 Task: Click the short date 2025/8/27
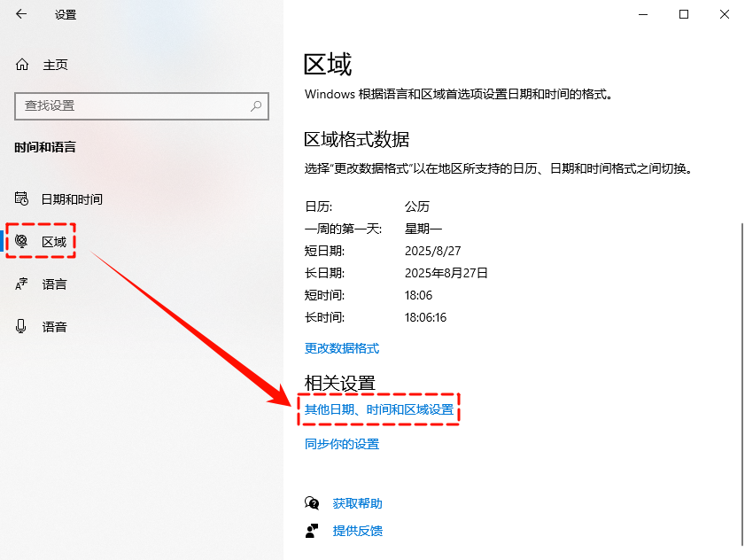[x=433, y=251]
